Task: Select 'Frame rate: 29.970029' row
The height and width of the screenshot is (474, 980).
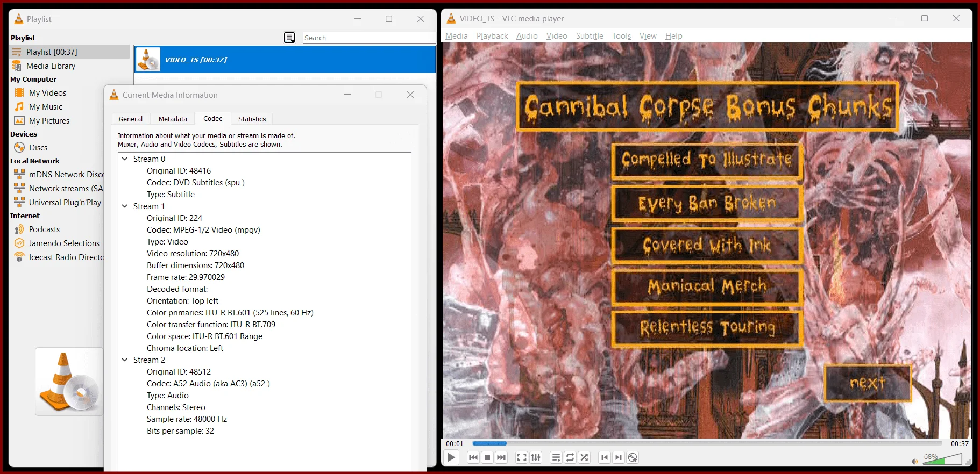Action: tap(186, 277)
